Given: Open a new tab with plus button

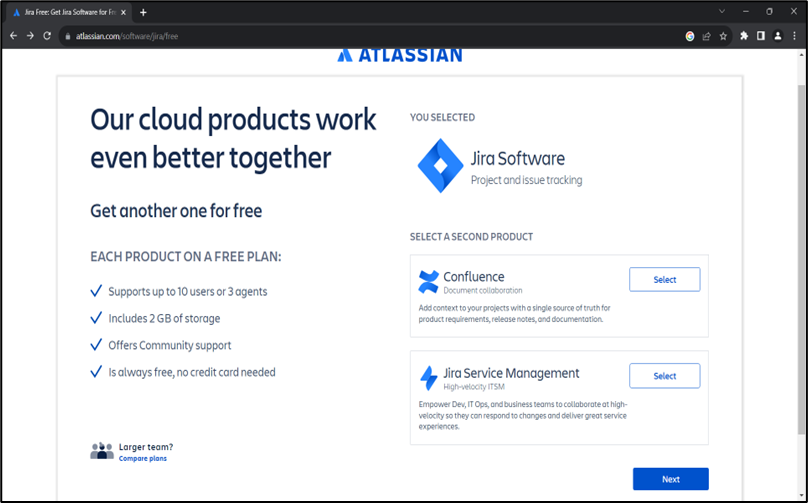Looking at the screenshot, I should click(x=143, y=12).
